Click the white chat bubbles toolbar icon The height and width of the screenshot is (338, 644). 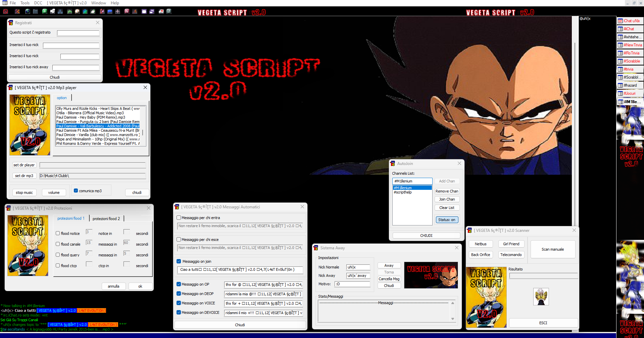(x=53, y=11)
